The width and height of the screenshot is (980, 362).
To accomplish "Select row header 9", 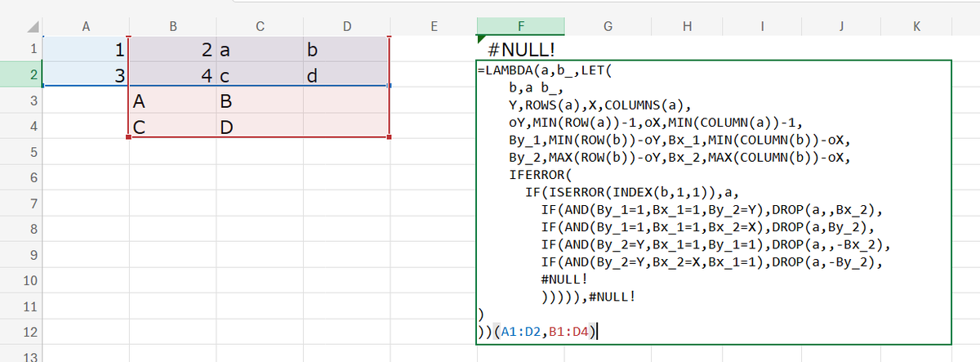I will click(x=20, y=255).
